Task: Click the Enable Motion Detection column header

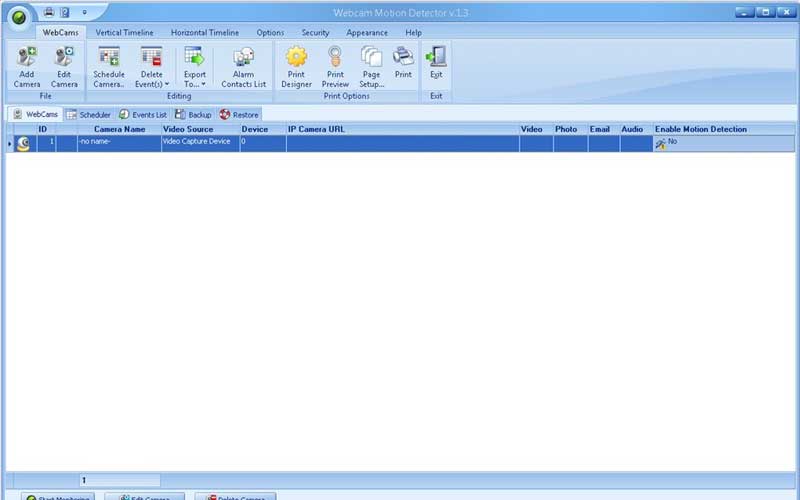Action: (724, 129)
